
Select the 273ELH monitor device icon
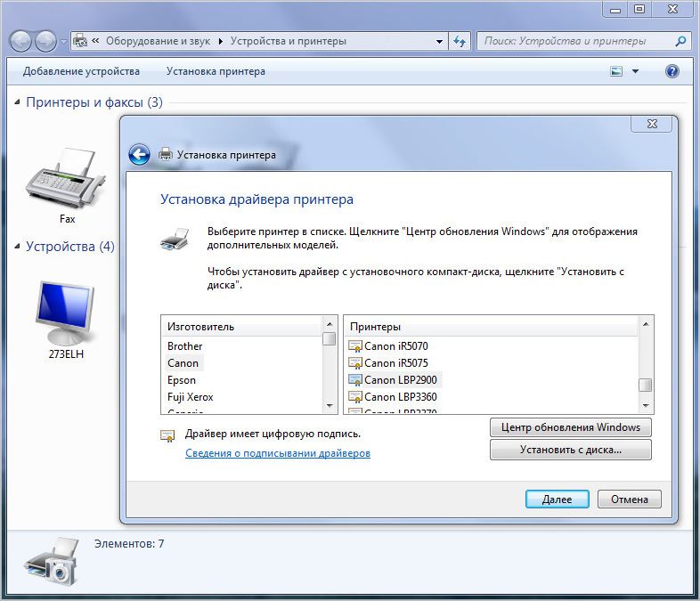click(67, 312)
